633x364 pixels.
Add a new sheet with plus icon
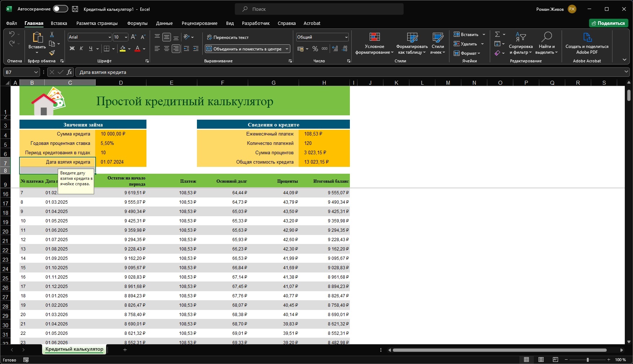[125, 350]
